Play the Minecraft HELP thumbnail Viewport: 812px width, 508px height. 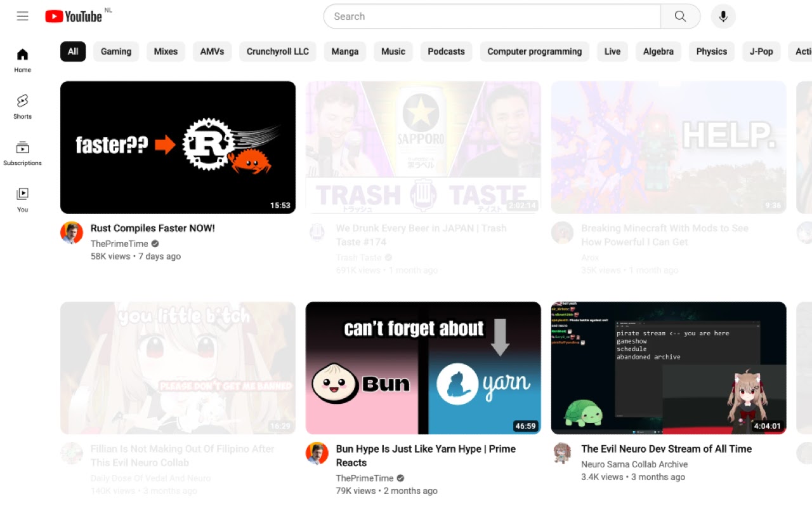669,147
